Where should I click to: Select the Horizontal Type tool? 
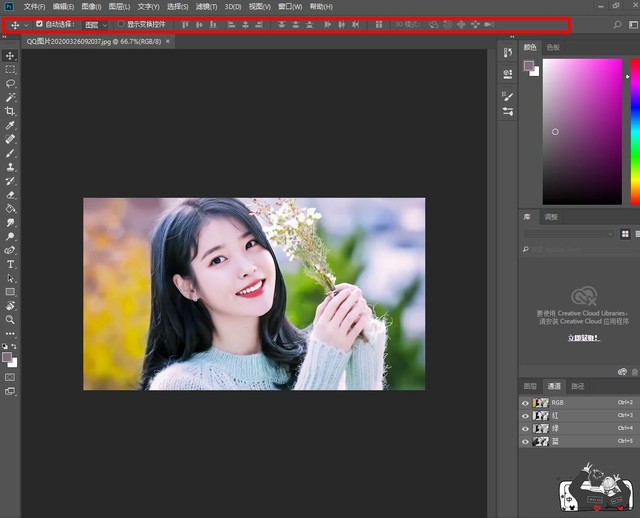pos(10,264)
